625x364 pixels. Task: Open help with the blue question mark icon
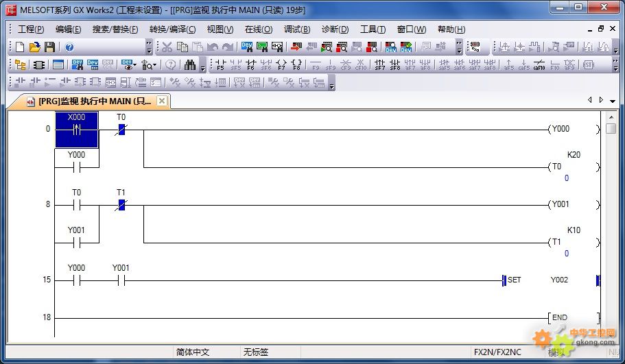click(69, 47)
